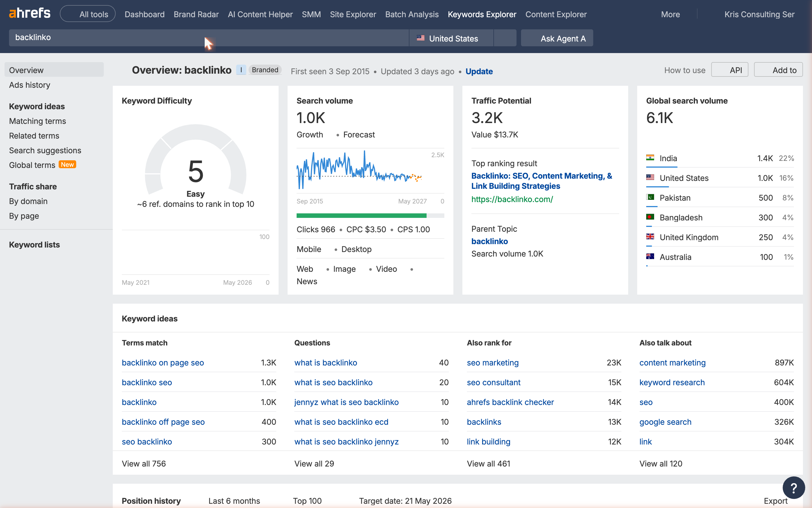Click the Bangladesh flag icon

point(650,217)
